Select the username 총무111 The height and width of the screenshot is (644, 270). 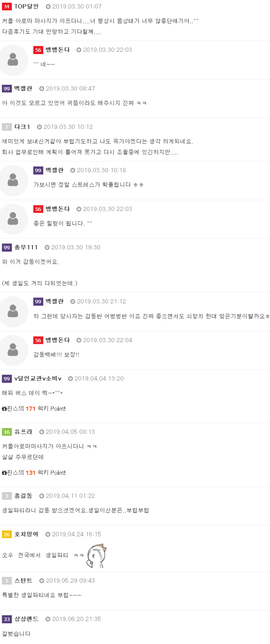click(x=26, y=247)
